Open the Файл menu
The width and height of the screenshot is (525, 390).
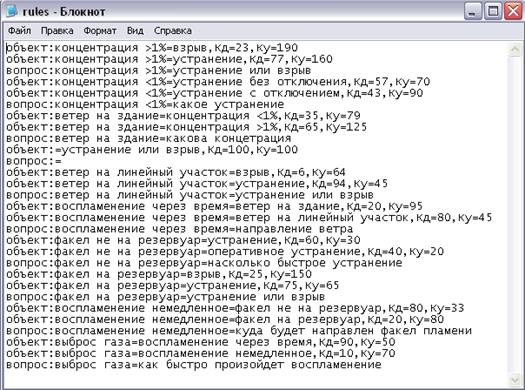tap(19, 31)
